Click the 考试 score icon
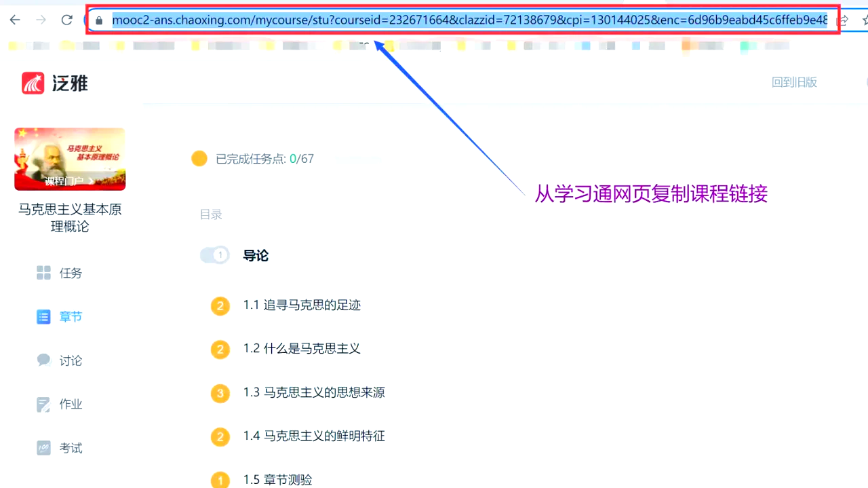The height and width of the screenshot is (488, 868). click(43, 448)
